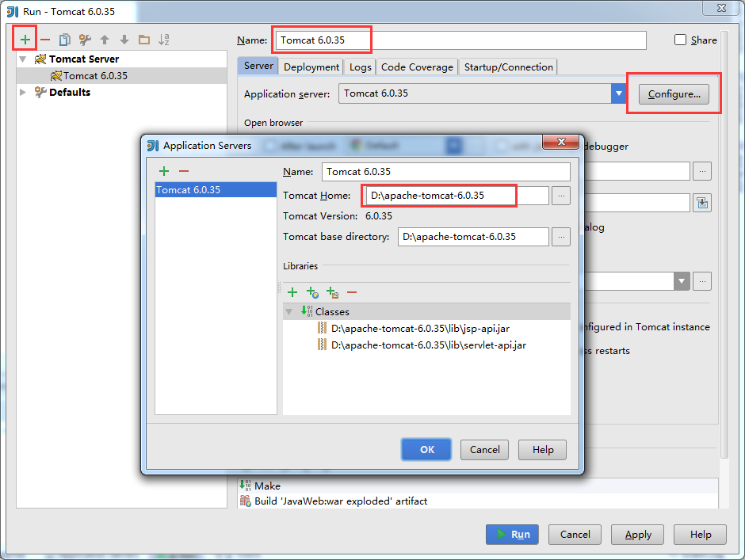Screen dimensions: 745x560
Task: Click the Run configuration Name field
Action: (x=461, y=40)
